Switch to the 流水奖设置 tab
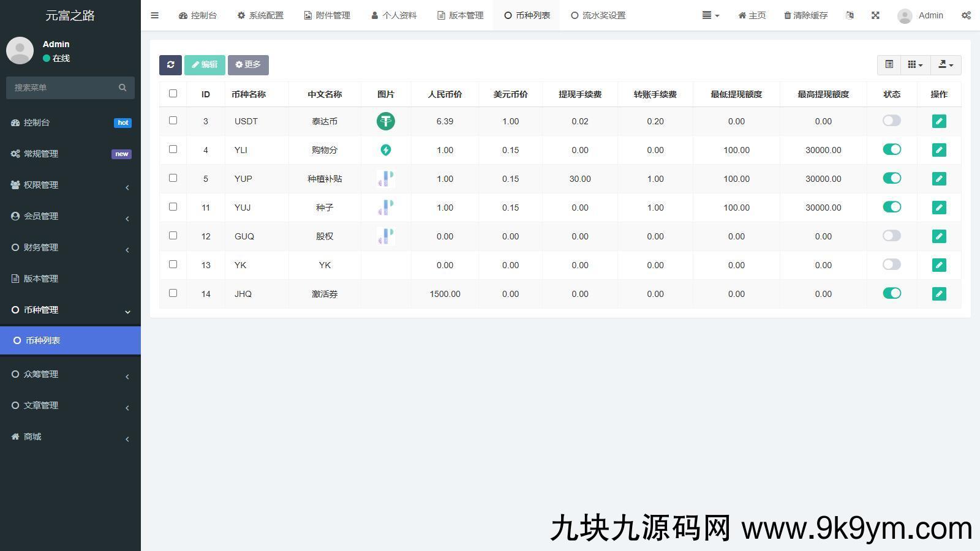 click(x=598, y=15)
